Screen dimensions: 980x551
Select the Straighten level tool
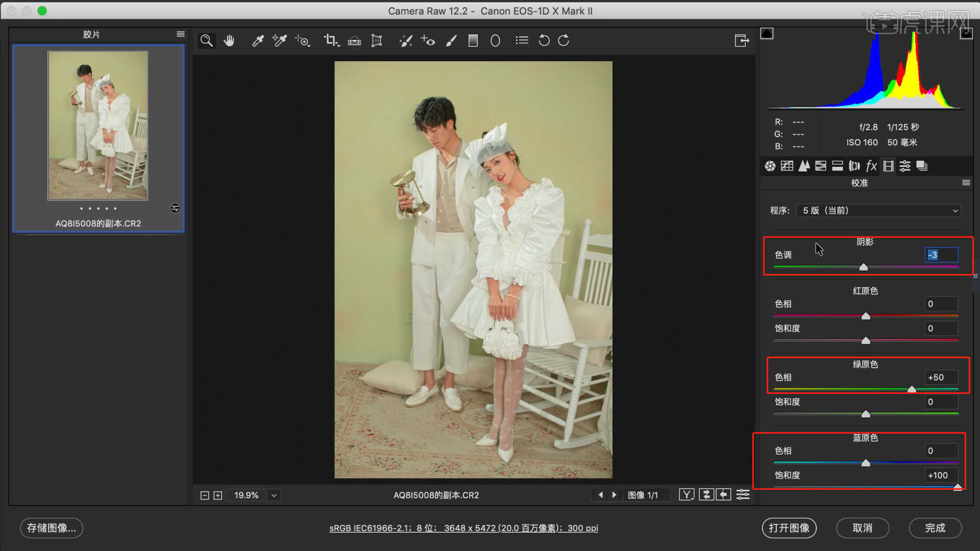pyautogui.click(x=354, y=41)
